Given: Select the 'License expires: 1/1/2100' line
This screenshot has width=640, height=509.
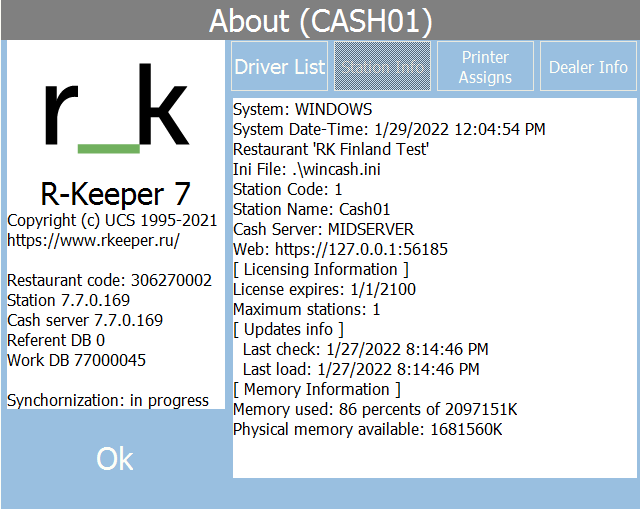Looking at the screenshot, I should coord(324,289).
